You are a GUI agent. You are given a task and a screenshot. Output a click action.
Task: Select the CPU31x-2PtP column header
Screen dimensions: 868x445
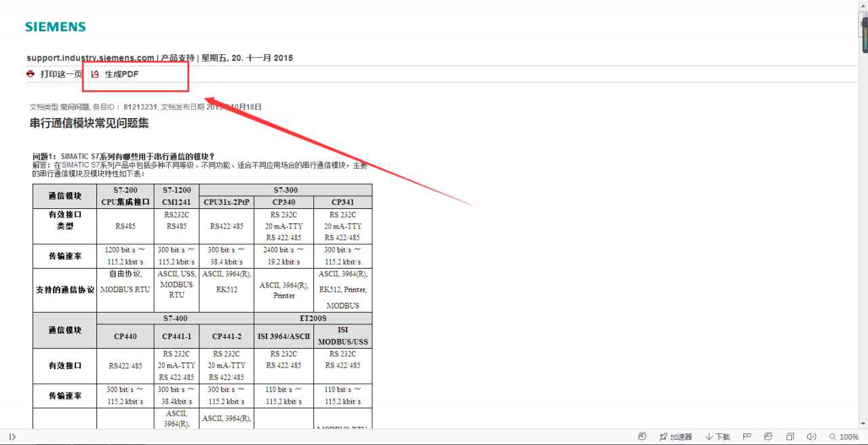tap(226, 202)
